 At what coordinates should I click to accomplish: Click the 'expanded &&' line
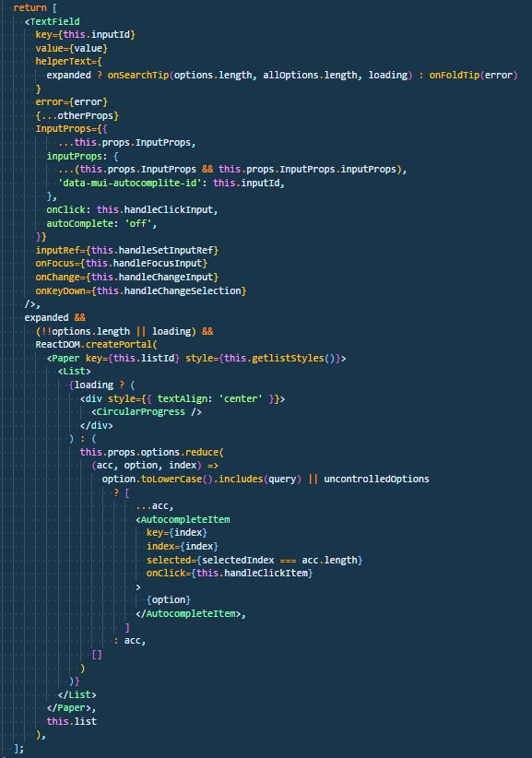point(54,317)
